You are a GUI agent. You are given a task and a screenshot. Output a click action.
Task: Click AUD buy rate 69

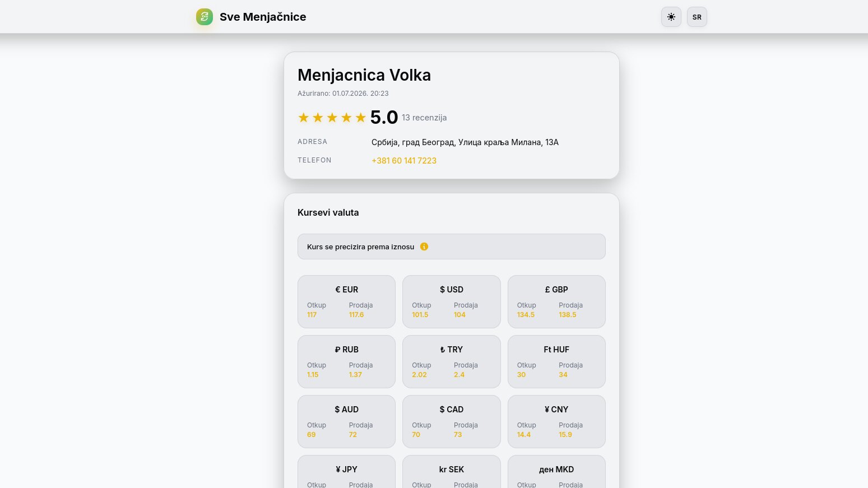312,435
